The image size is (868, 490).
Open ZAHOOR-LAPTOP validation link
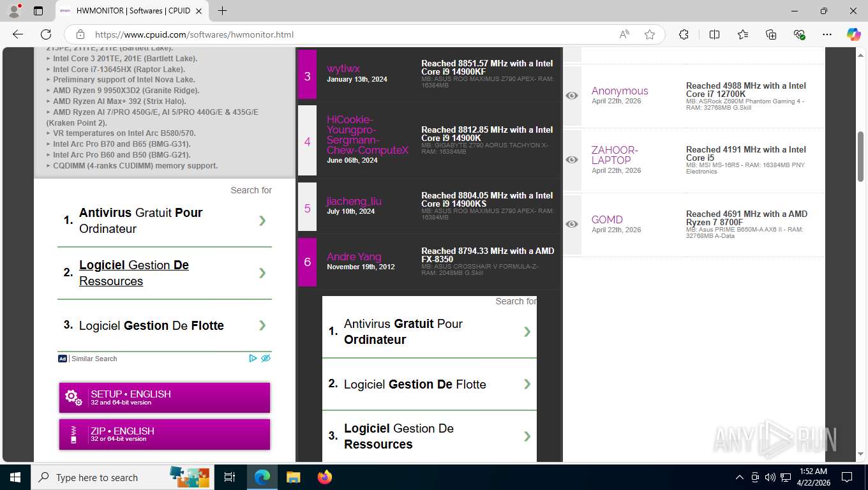[615, 155]
